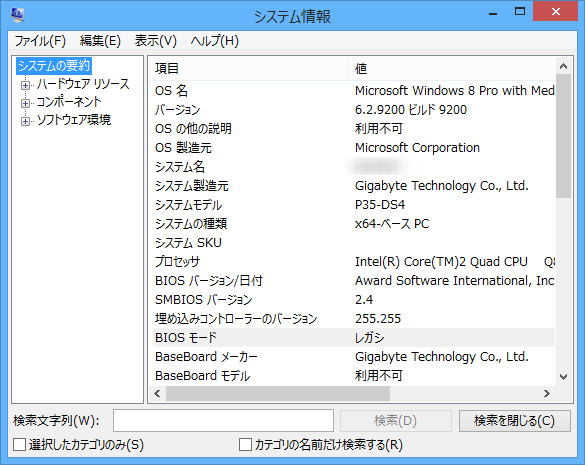
Task: Toggle 選択したカテゴリのみ(S) checkbox
Action: click(x=19, y=444)
